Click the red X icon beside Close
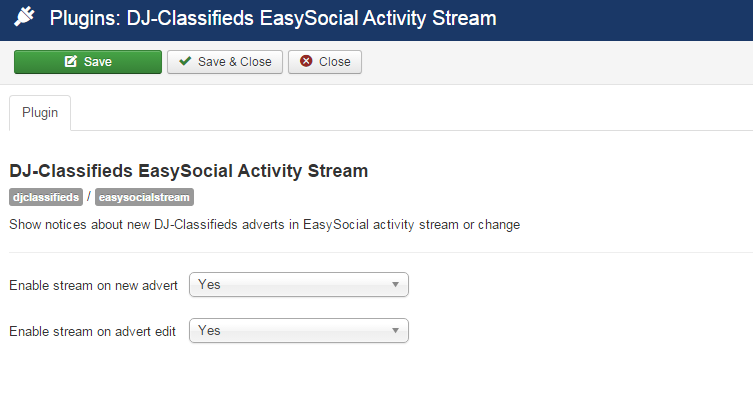The height and width of the screenshot is (420, 753). 306,62
